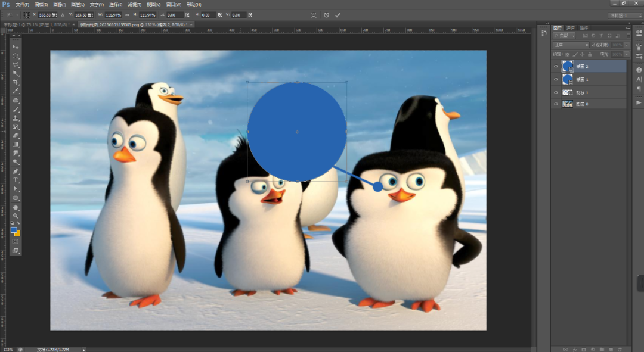Select the Hand tool
The image size is (644, 352).
[16, 207]
